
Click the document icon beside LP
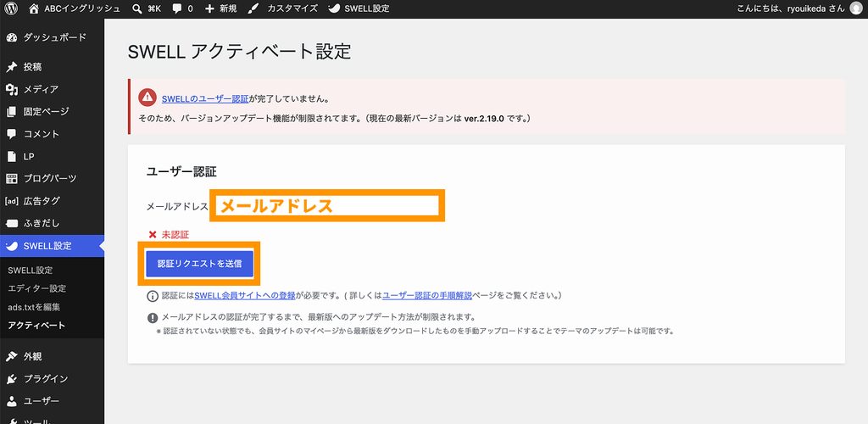tap(12, 157)
